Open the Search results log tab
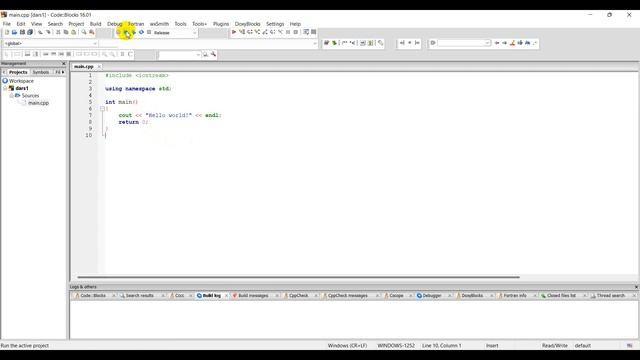Screen dimensions: 640x360 (139, 296)
